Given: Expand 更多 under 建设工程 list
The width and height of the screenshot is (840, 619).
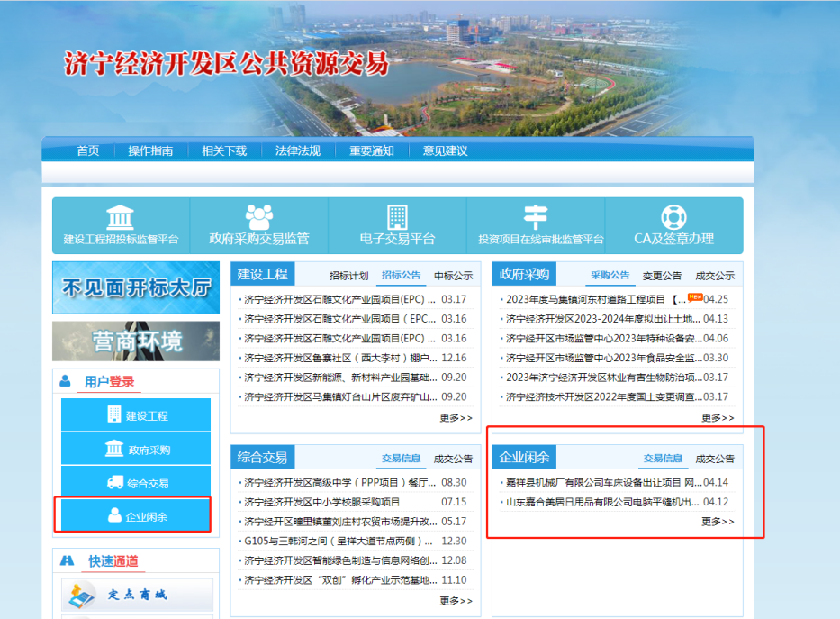Looking at the screenshot, I should click(x=456, y=418).
